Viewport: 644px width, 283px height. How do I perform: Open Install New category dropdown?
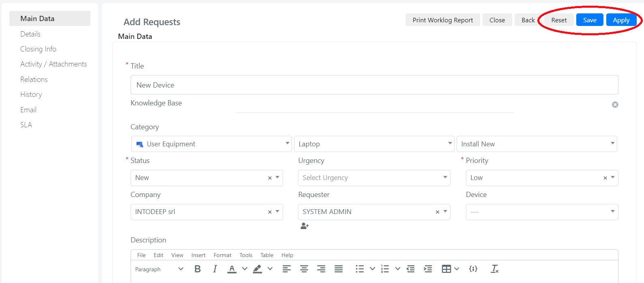537,144
